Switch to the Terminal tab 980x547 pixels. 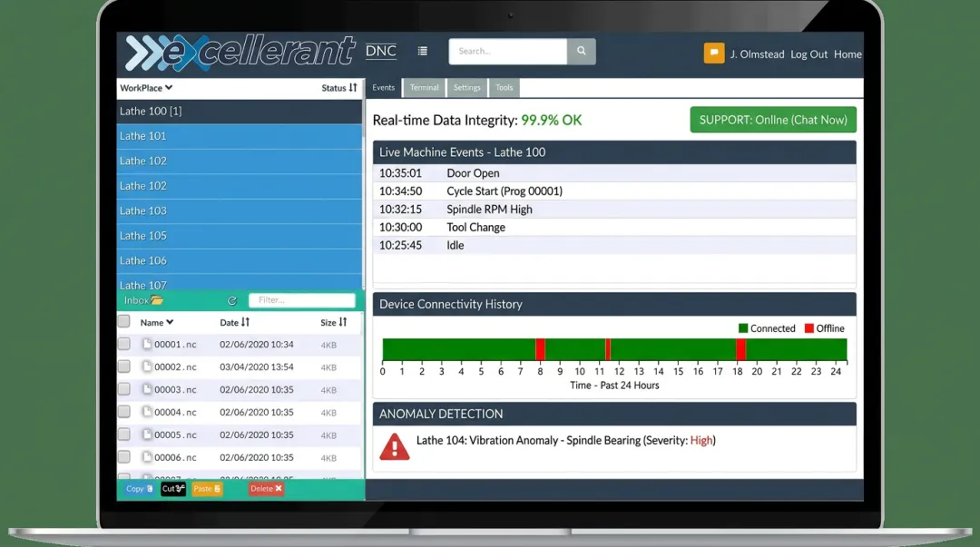click(x=425, y=87)
